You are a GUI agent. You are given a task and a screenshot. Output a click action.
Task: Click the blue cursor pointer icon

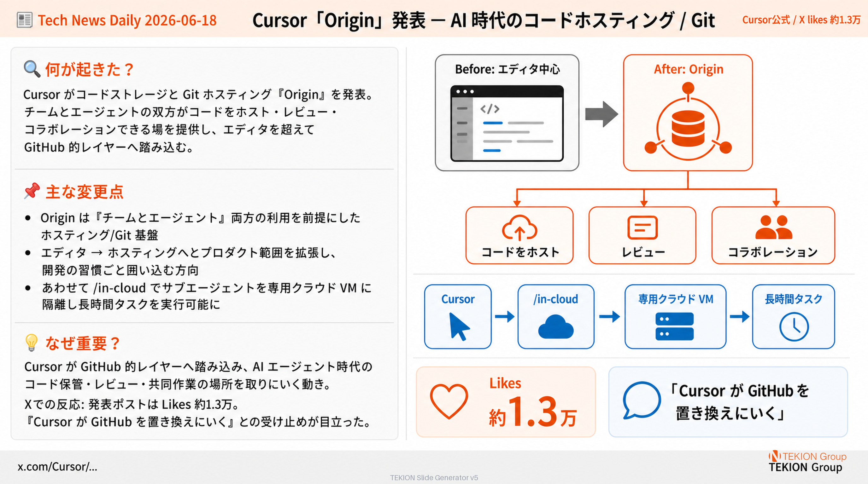(459, 326)
